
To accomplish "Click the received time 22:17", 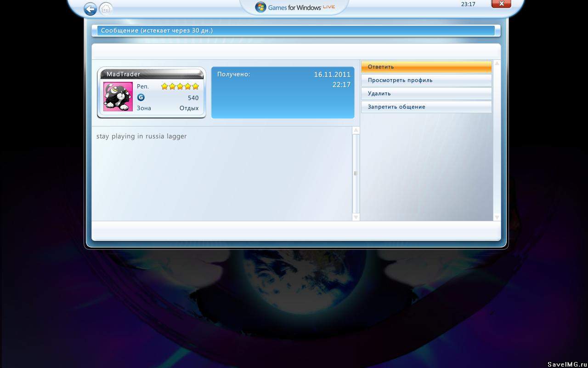I will [x=341, y=85].
